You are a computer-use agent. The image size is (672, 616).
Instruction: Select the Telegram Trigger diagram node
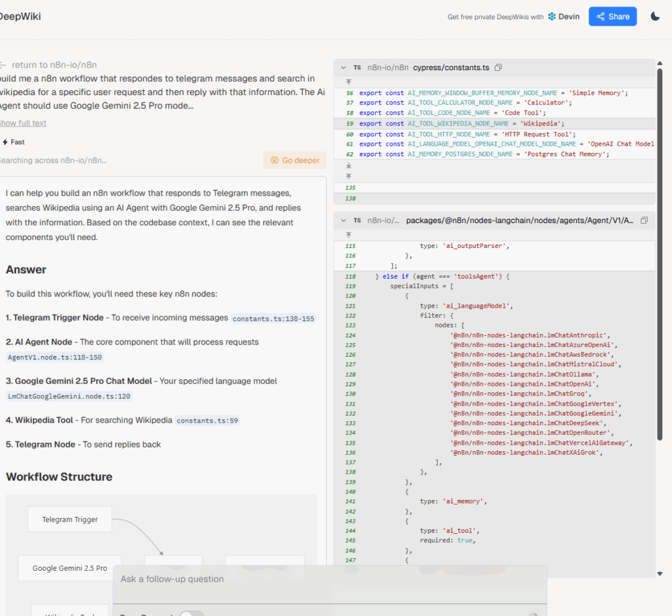point(70,519)
